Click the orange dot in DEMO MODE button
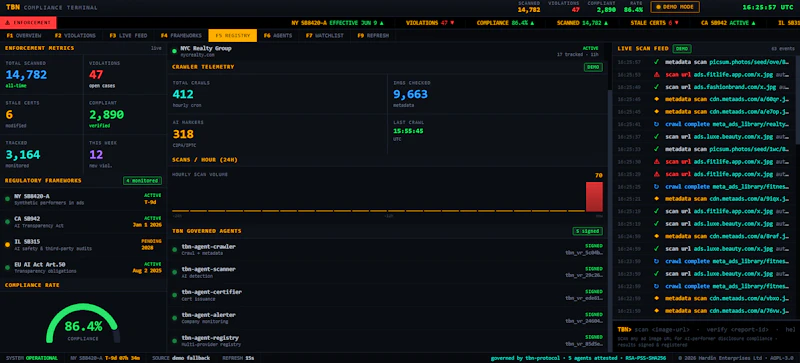 click(658, 7)
